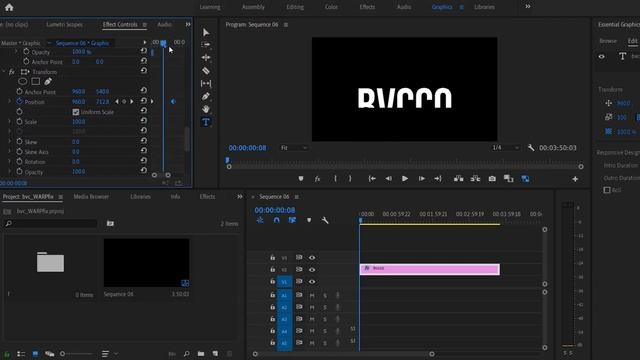
Task: Toggle V2 track lock
Action: 272,269
